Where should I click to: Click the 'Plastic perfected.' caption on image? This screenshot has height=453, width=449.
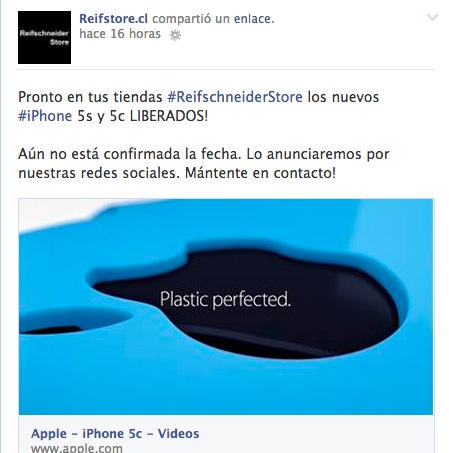pyautogui.click(x=225, y=299)
